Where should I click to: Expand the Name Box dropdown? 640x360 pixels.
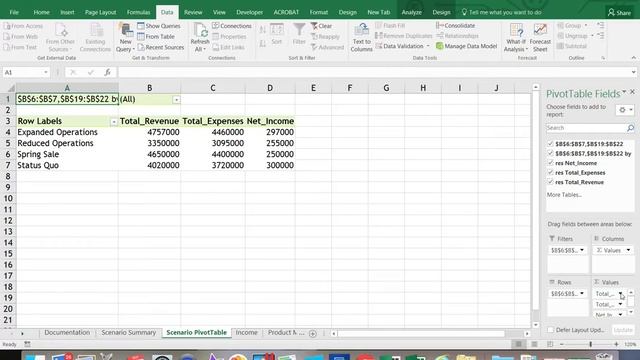46,72
